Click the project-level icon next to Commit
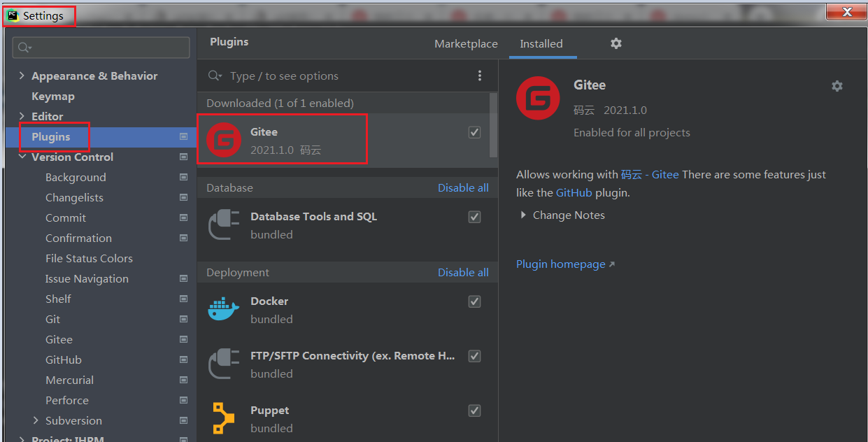Screen dimensions: 868x442 pos(183,218)
